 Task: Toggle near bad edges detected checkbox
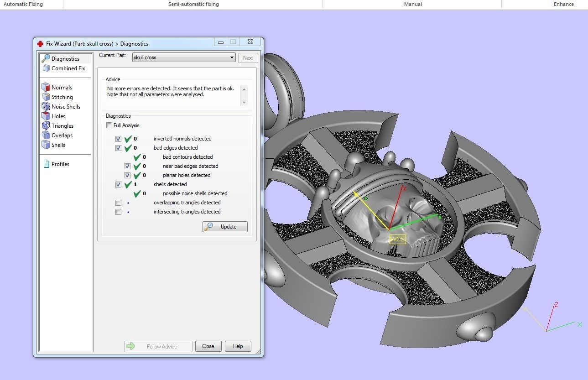127,166
